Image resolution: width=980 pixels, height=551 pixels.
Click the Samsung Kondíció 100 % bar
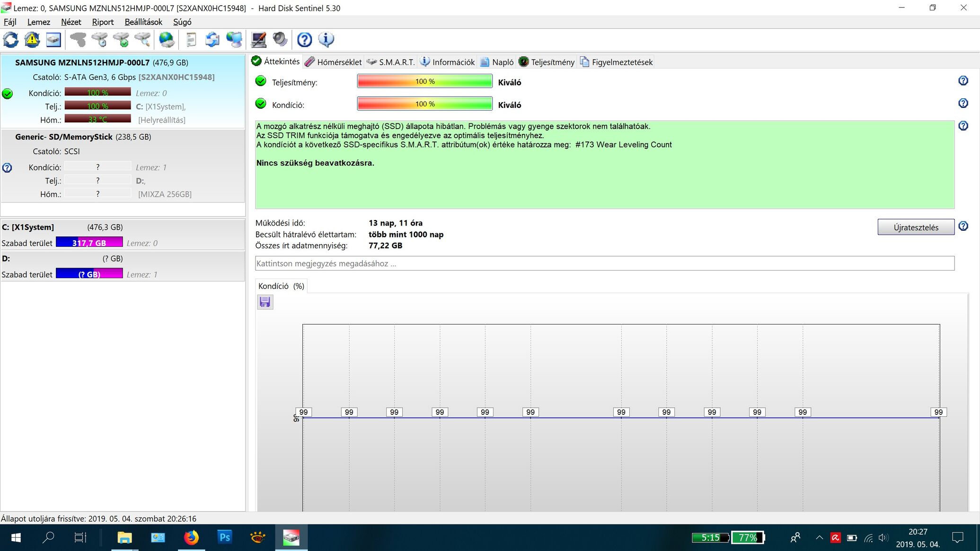pyautogui.click(x=97, y=93)
